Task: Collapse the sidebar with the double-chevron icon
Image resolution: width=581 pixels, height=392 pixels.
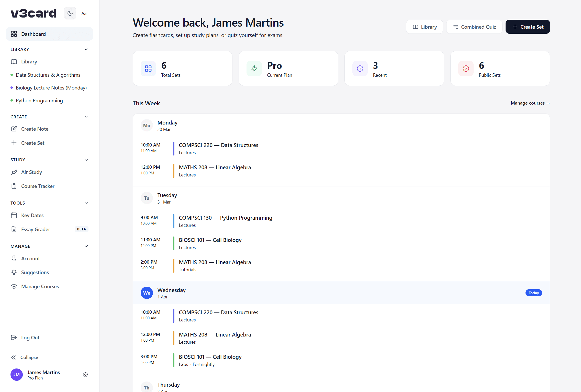Action: (14, 357)
